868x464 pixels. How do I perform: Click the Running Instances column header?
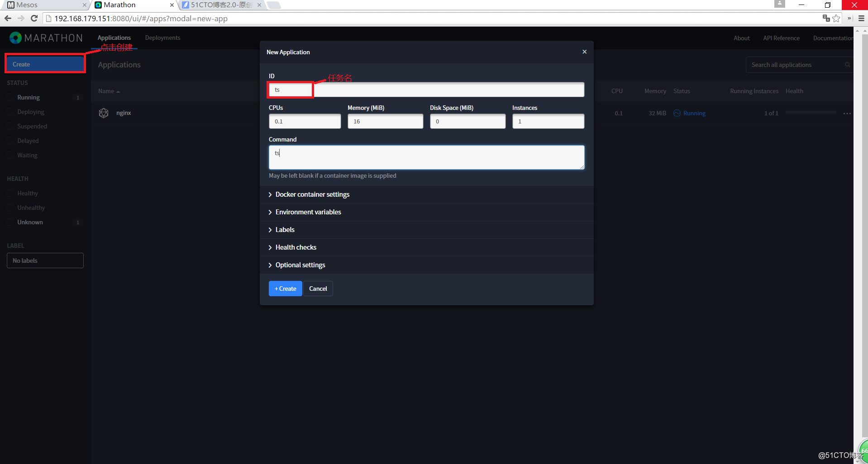(754, 91)
